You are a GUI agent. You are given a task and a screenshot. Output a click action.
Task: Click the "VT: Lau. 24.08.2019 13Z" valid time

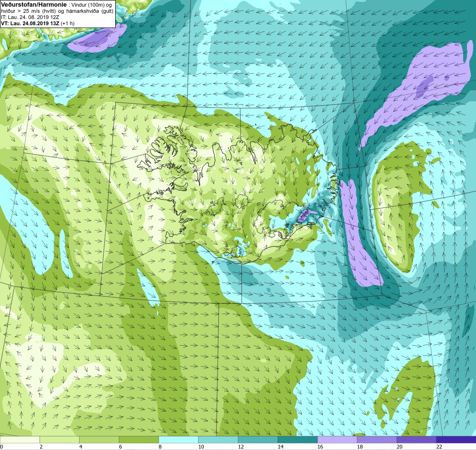pyautogui.click(x=30, y=23)
